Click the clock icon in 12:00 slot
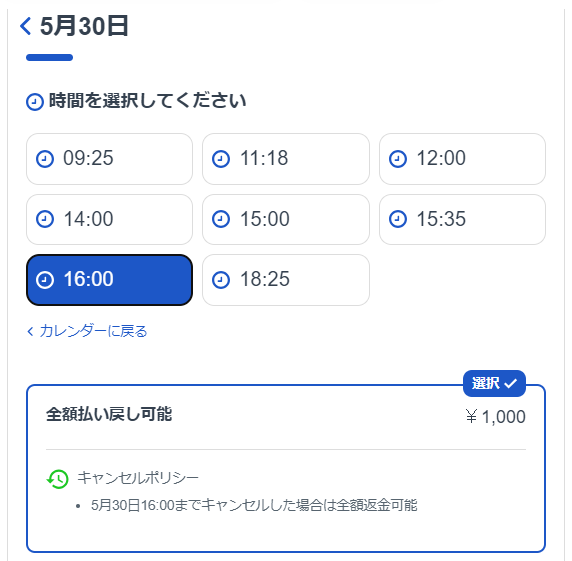 [398, 159]
